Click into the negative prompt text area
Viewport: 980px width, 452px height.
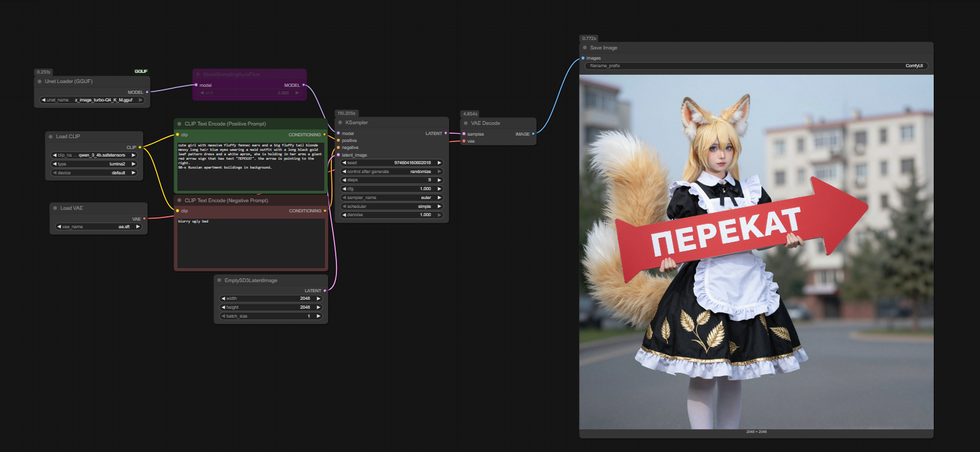click(250, 243)
